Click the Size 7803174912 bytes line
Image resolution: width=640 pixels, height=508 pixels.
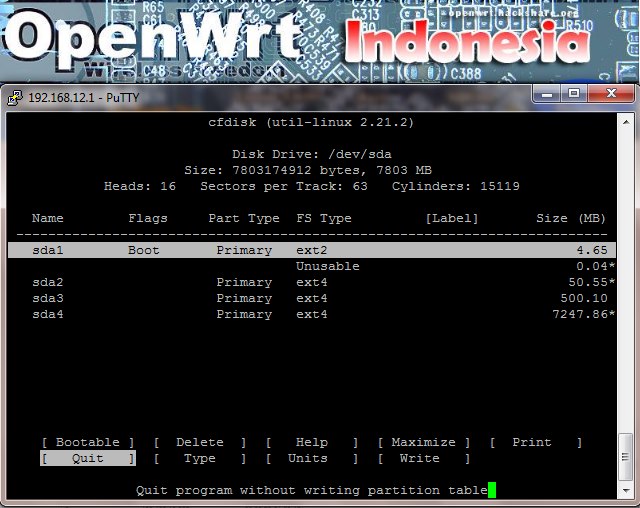(x=308, y=170)
